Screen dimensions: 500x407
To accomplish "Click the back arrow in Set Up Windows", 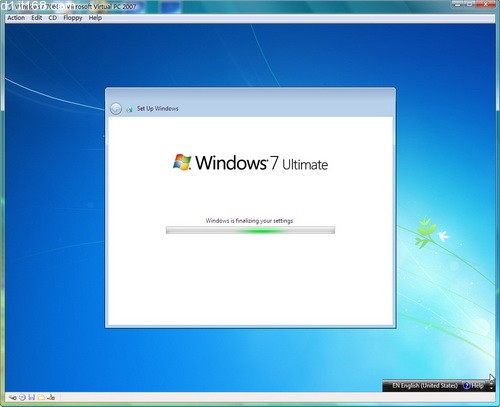I will 116,109.
